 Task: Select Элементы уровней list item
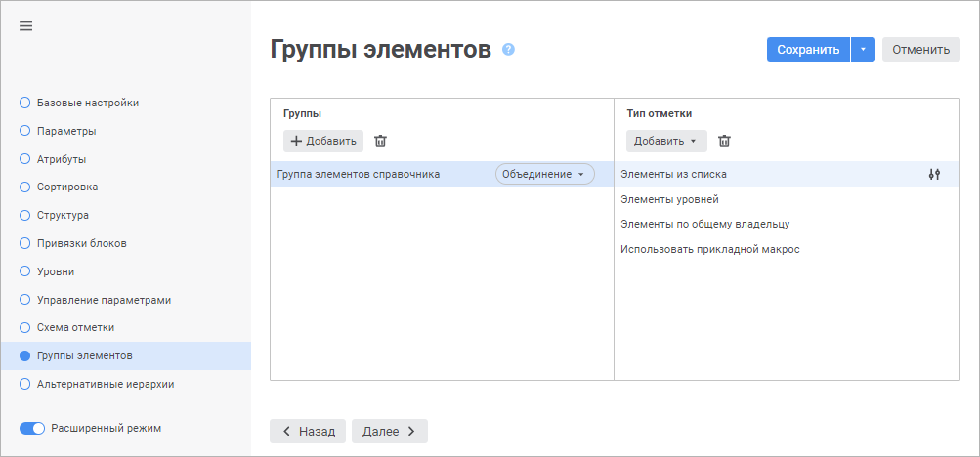[669, 199]
